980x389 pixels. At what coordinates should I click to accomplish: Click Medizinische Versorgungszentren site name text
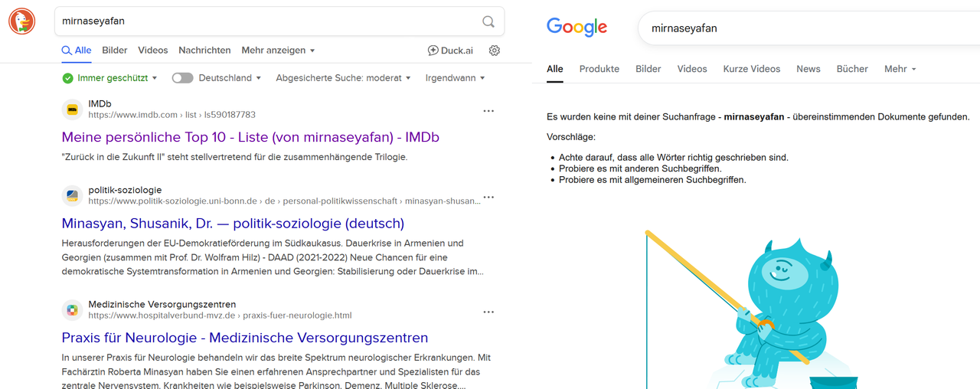click(x=162, y=304)
